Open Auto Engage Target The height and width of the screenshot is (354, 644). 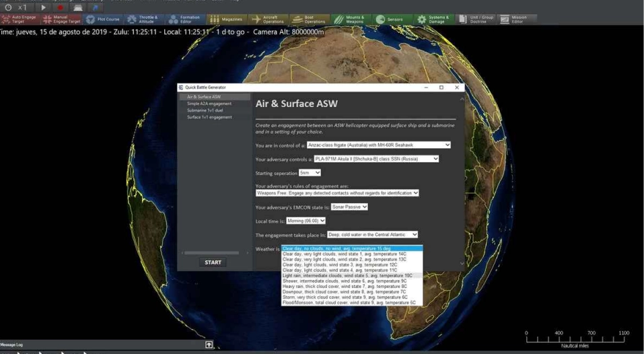(20, 20)
